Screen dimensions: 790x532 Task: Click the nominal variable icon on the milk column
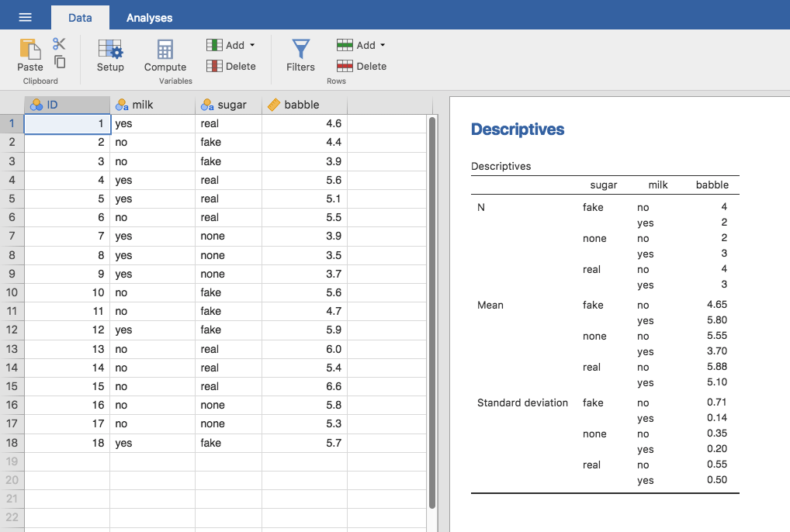point(122,104)
